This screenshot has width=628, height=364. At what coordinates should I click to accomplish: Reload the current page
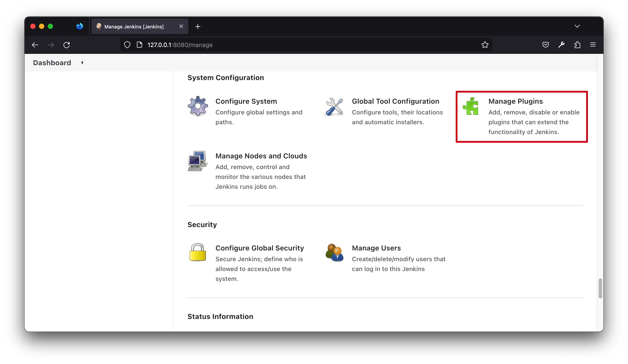(x=67, y=45)
